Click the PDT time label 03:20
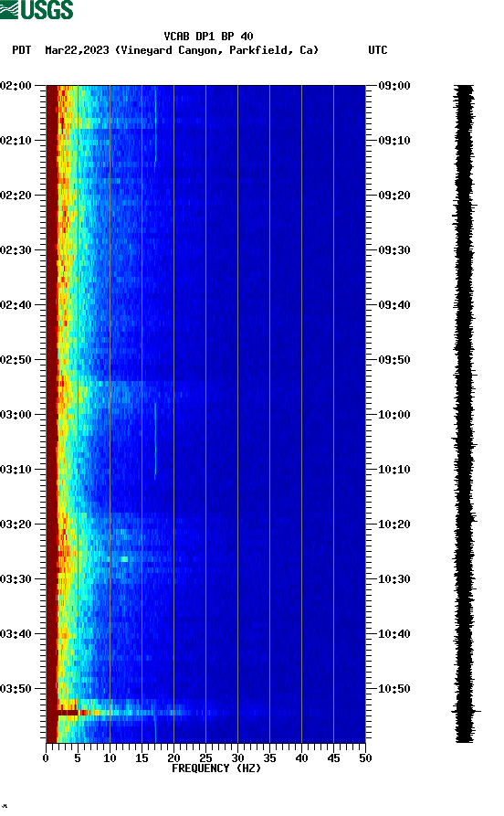The width and height of the screenshot is (504, 816). click(16, 525)
